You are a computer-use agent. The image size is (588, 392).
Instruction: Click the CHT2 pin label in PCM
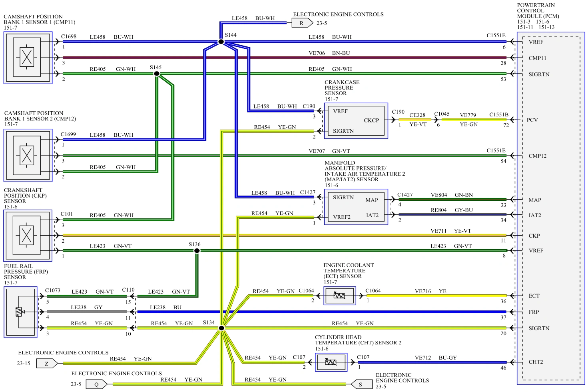[x=536, y=362]
